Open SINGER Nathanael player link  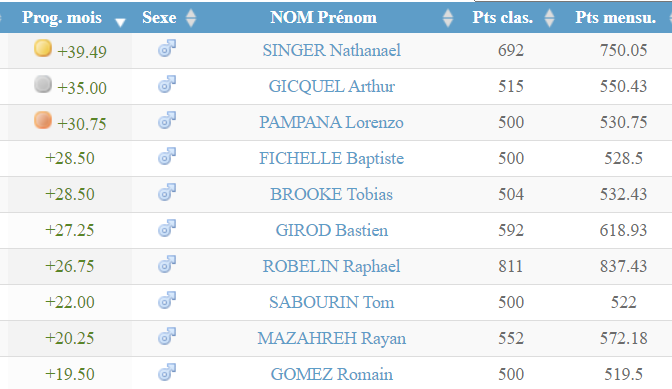[x=332, y=51]
